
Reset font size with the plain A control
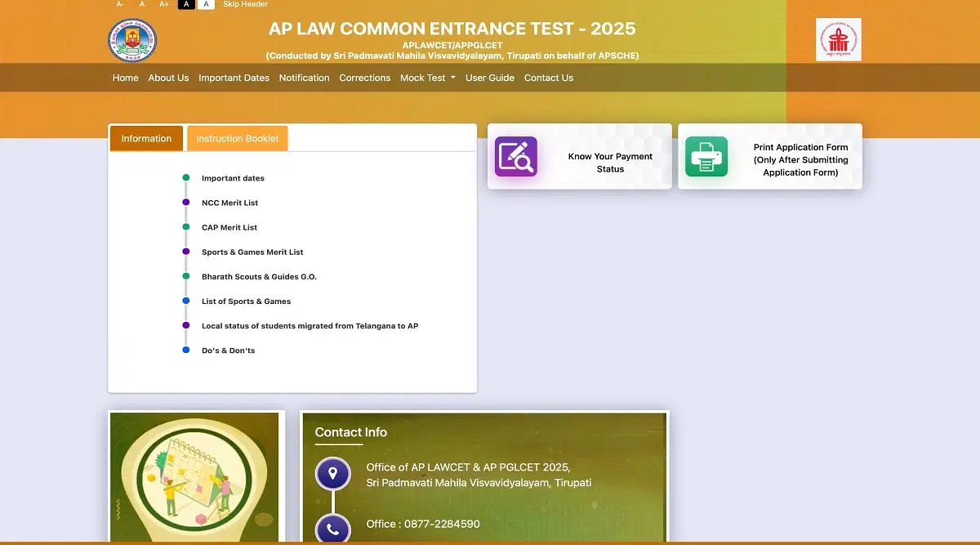click(x=142, y=4)
